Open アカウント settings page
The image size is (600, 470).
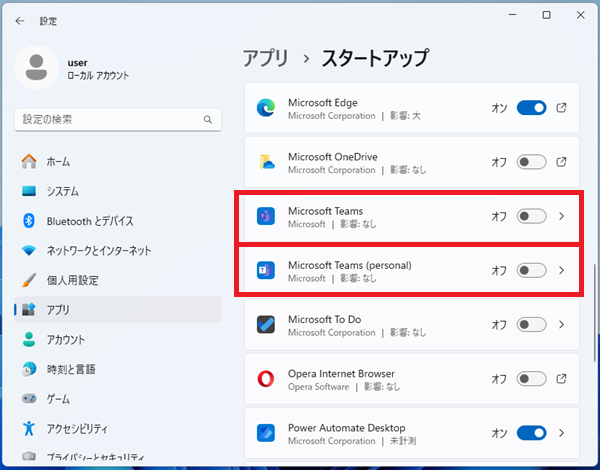(x=118, y=339)
